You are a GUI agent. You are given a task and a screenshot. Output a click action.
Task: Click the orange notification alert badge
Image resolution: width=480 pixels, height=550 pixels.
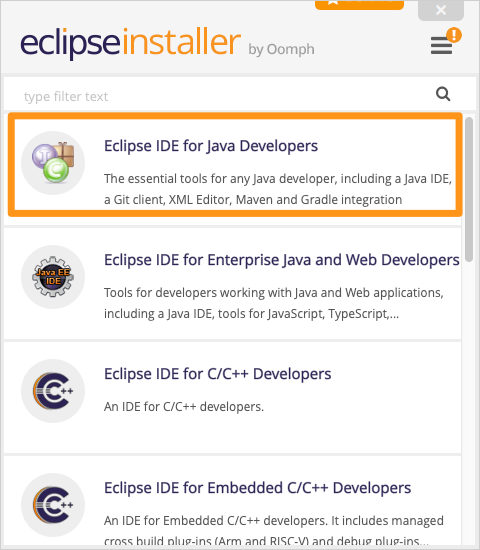[x=454, y=35]
